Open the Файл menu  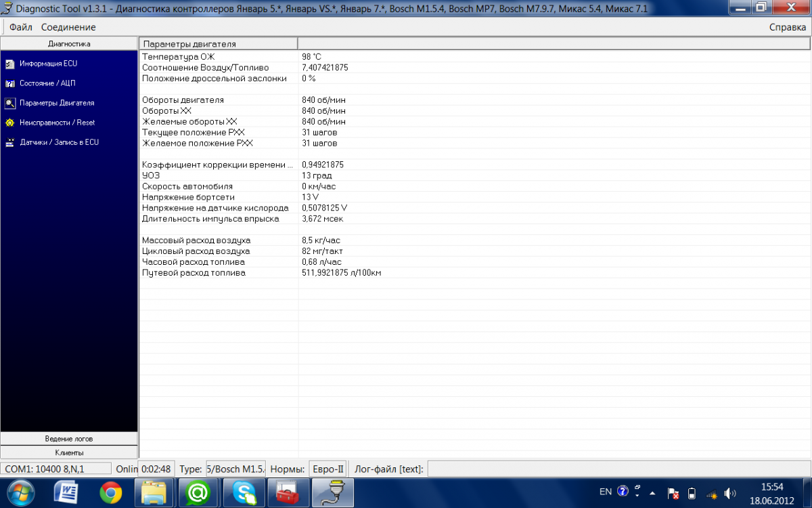pos(21,27)
